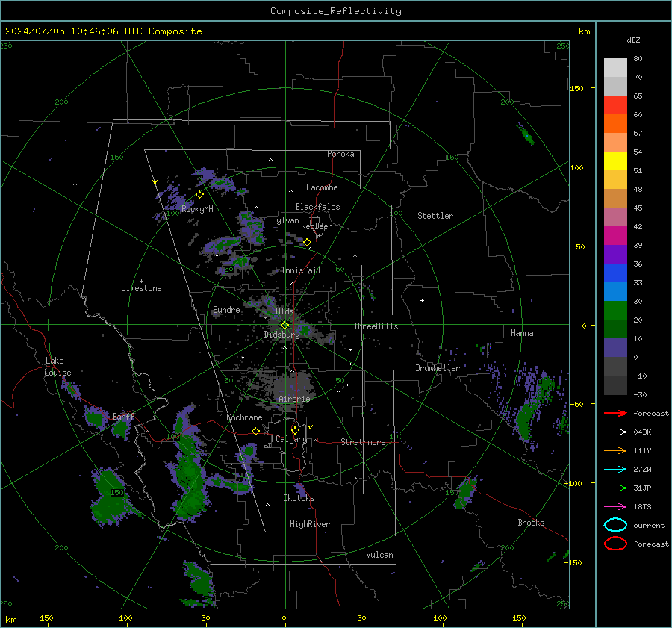Select the 33 dBZ blue color swatch
672x628 pixels.
pyautogui.click(x=615, y=291)
